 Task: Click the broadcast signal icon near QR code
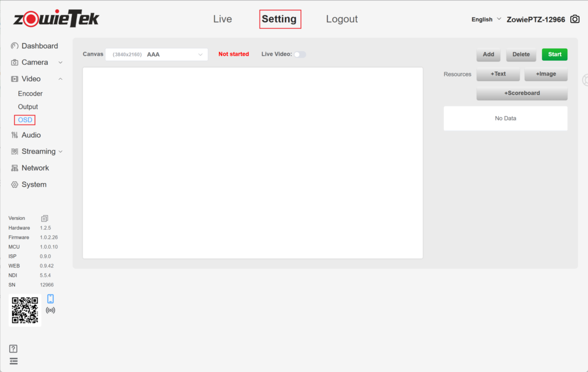click(51, 310)
